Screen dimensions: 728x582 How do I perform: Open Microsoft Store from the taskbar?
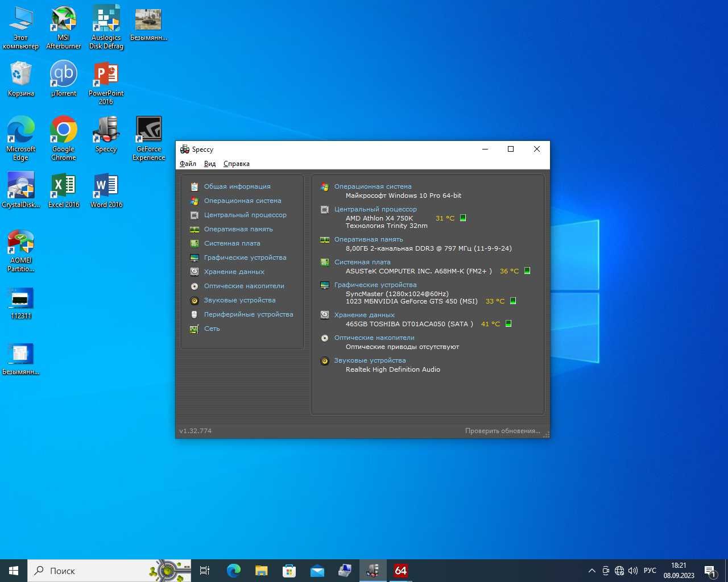point(289,571)
